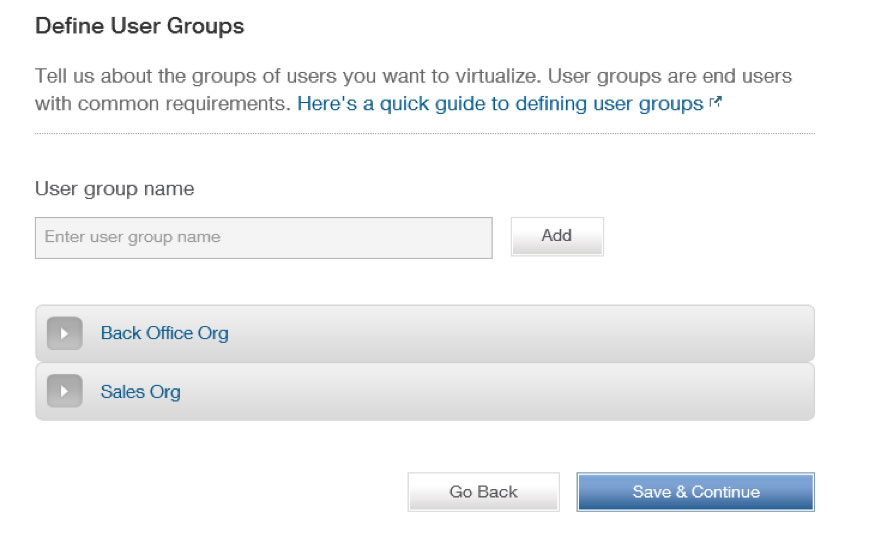Click empty area of Back Office Org row

click(x=520, y=333)
